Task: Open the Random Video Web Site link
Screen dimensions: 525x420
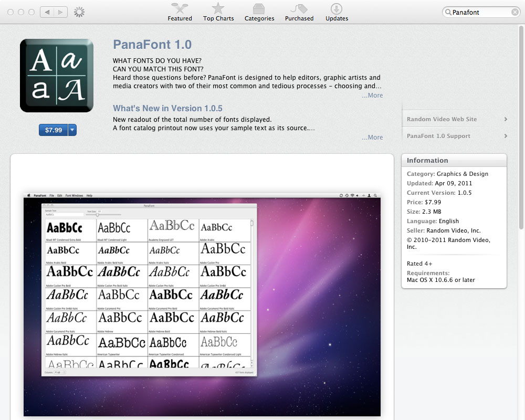Action: 442,119
